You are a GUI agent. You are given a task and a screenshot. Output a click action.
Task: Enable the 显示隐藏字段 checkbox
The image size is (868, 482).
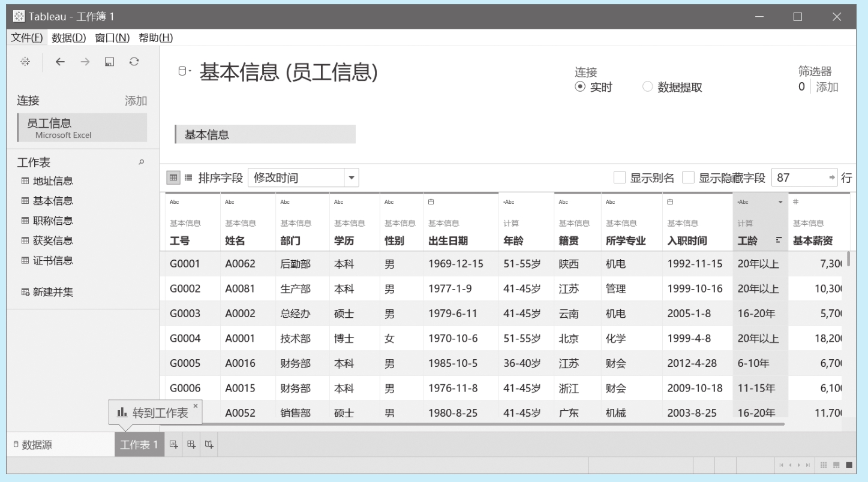click(689, 177)
